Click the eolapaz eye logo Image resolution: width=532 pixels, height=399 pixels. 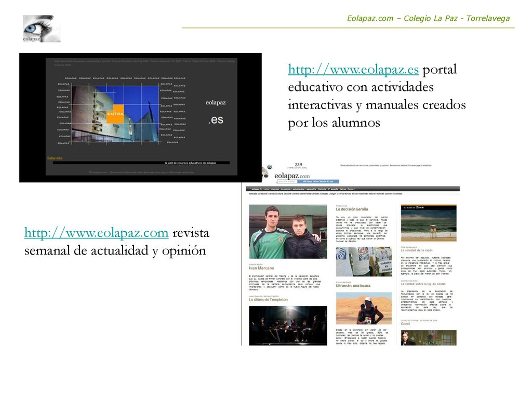(x=42, y=29)
